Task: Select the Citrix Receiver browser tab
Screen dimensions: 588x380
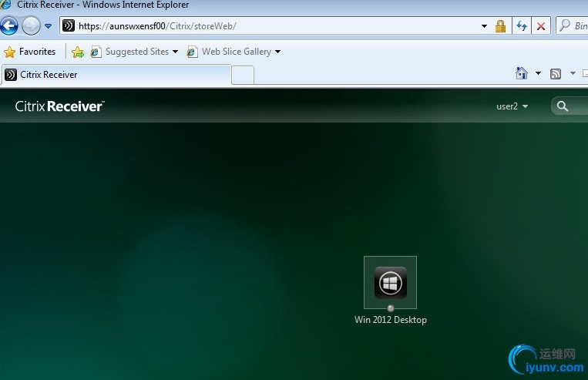Action: 116,75
